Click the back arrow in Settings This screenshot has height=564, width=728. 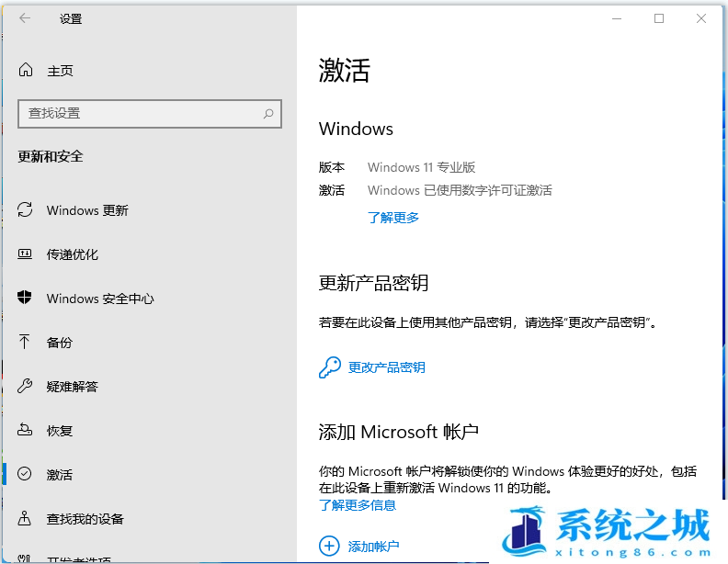tap(25, 18)
